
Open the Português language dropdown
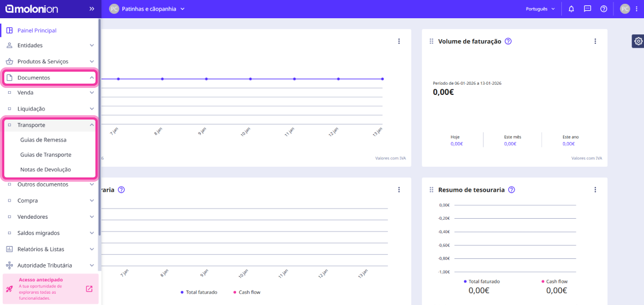click(540, 9)
